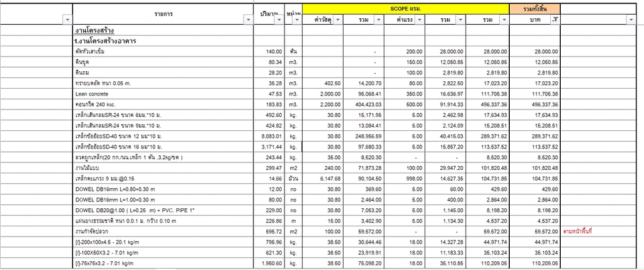Open the รายการ column filter dropdown

coord(248,21)
